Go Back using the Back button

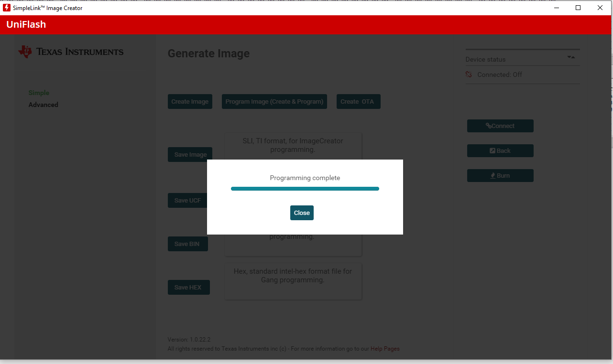click(500, 151)
